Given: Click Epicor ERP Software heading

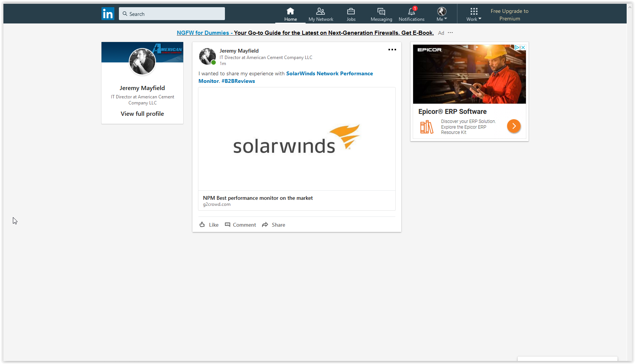Looking at the screenshot, I should click(452, 112).
